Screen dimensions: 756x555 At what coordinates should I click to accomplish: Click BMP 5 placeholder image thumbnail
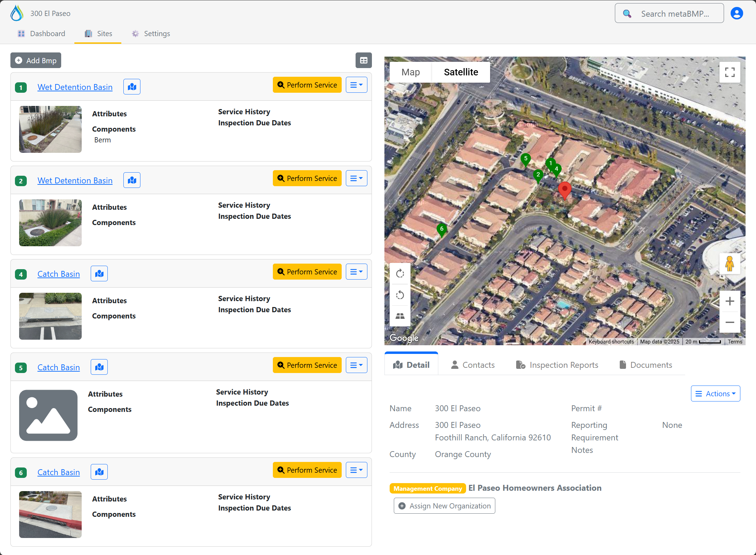pyautogui.click(x=48, y=415)
